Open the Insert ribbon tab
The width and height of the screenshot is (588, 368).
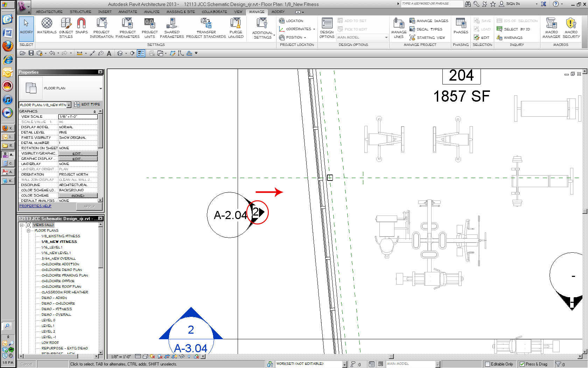tap(105, 12)
